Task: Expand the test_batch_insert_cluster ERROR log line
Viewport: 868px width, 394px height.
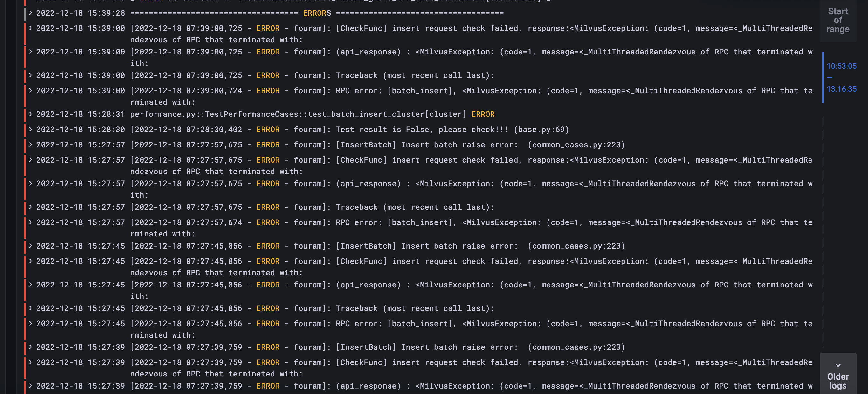Action: click(30, 114)
